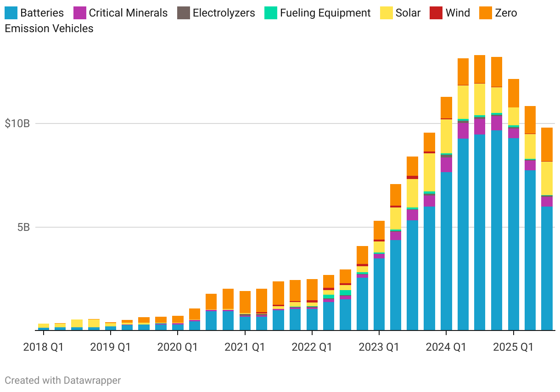
Task: Select the "Fueling Equipment" legend label text
Action: pyautogui.click(x=325, y=13)
